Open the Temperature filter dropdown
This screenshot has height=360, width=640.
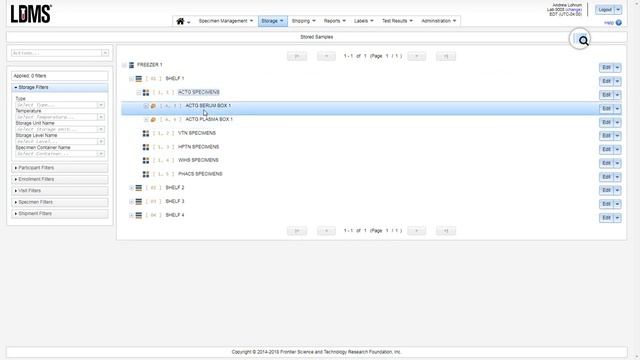pyautogui.click(x=100, y=117)
